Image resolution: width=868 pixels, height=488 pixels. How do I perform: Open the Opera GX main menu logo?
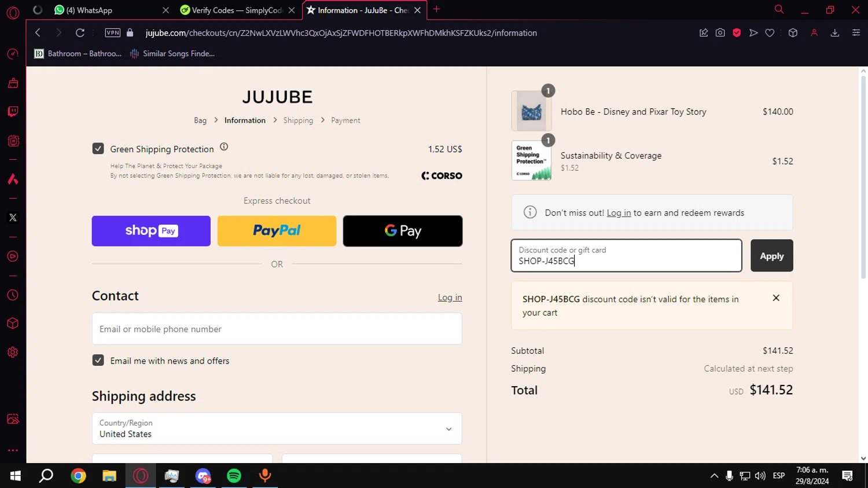point(13,12)
